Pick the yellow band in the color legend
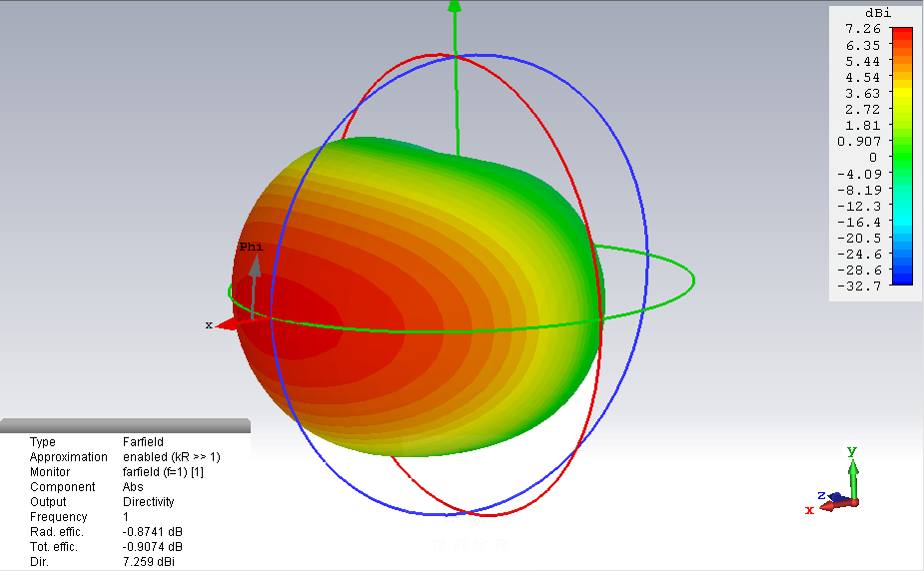The height and width of the screenshot is (571, 924). click(x=902, y=96)
